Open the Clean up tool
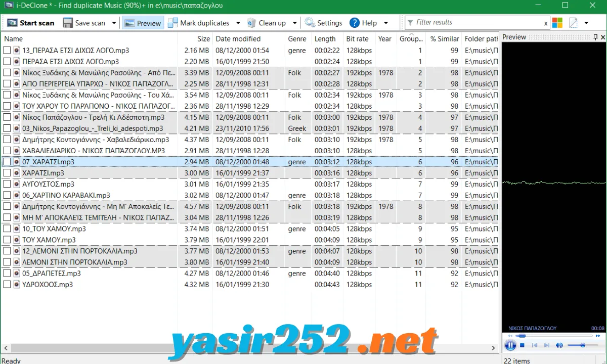The width and height of the screenshot is (607, 364). point(267,23)
